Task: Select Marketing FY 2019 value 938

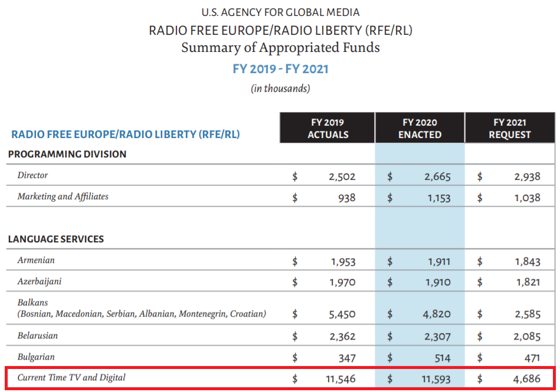Action: coord(347,198)
